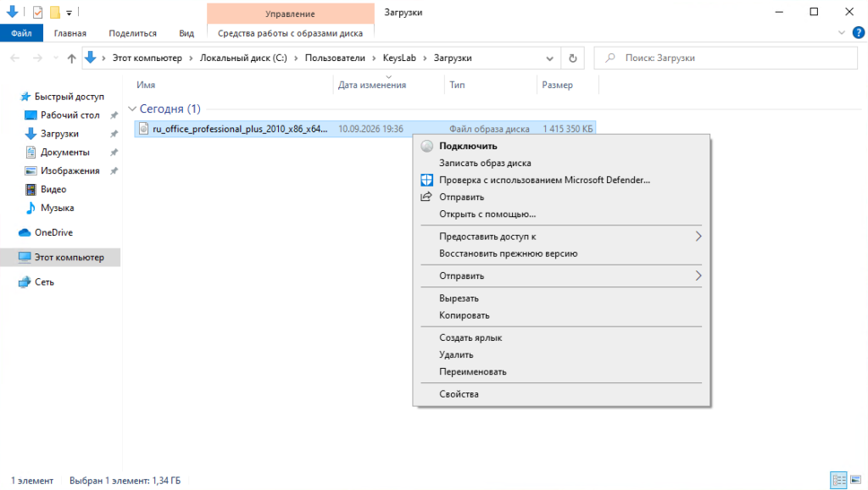Click Пользователи in the address path
Image resolution: width=868 pixels, height=490 pixels.
coord(335,58)
